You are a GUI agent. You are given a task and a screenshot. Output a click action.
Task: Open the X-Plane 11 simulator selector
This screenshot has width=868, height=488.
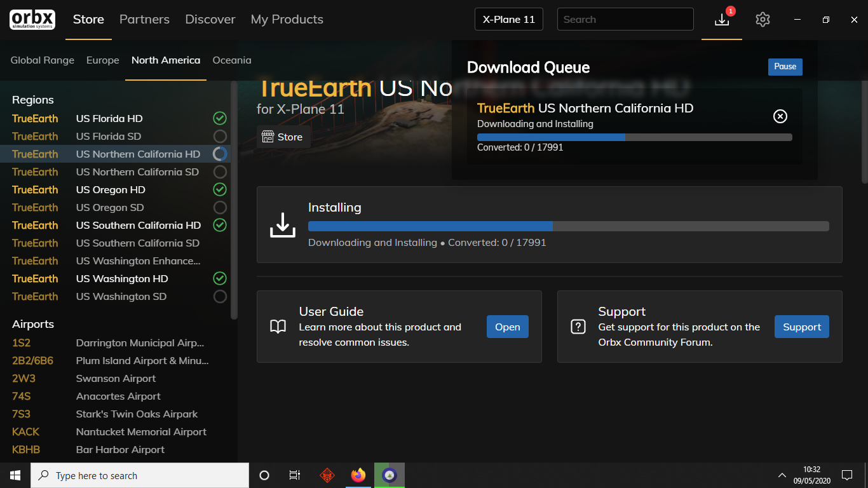[509, 19]
